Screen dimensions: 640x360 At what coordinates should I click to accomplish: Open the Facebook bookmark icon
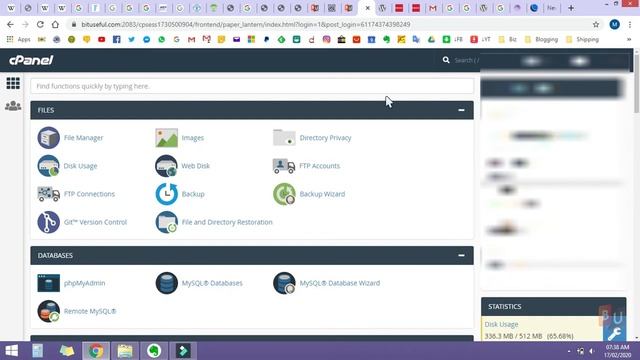(x=116, y=40)
